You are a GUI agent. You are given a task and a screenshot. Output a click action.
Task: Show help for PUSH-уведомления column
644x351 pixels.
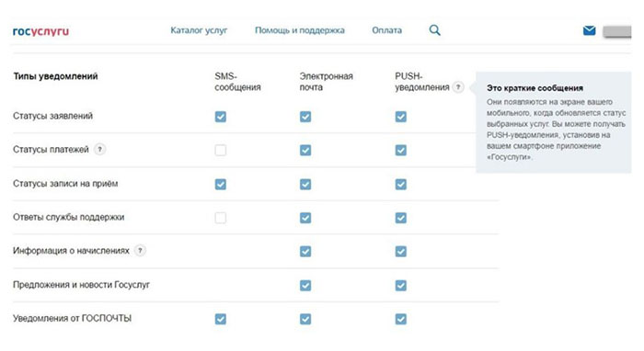458,87
